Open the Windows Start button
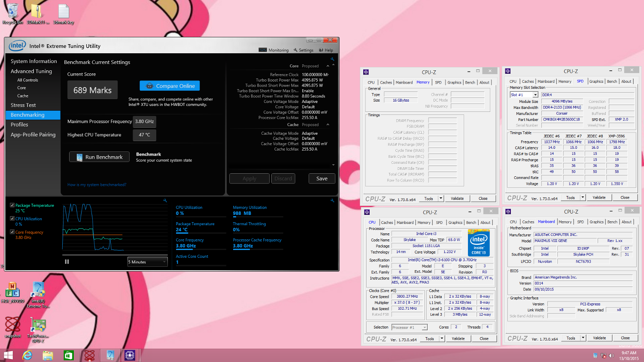The width and height of the screenshot is (644, 362). [x=8, y=355]
